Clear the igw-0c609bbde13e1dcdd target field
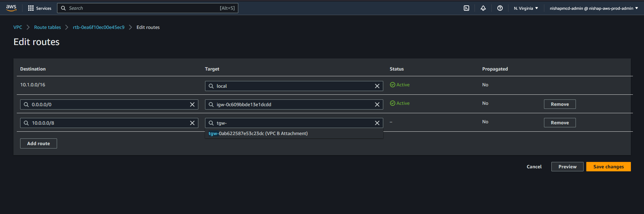This screenshot has height=214, width=644. click(x=377, y=104)
